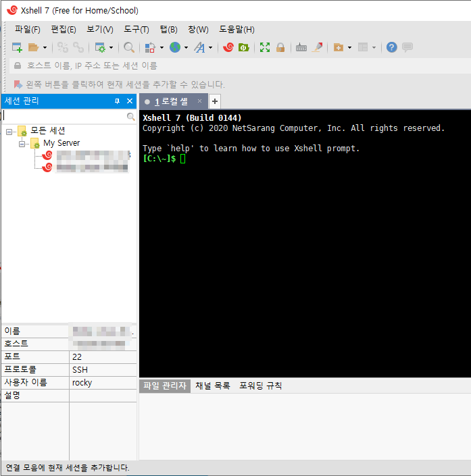Click the flag icon to add current session
Image resolution: width=471 pixels, height=476 pixels.
click(x=18, y=84)
